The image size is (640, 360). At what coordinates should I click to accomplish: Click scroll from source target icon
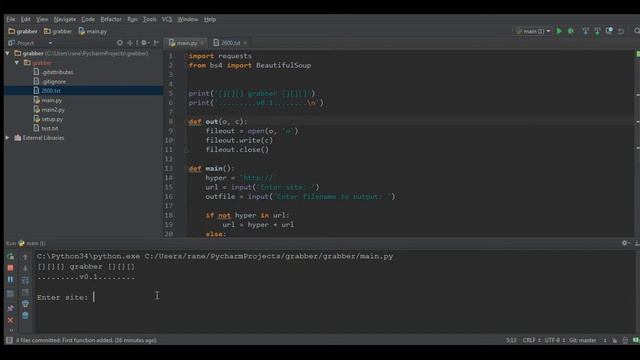pyautogui.click(x=120, y=42)
